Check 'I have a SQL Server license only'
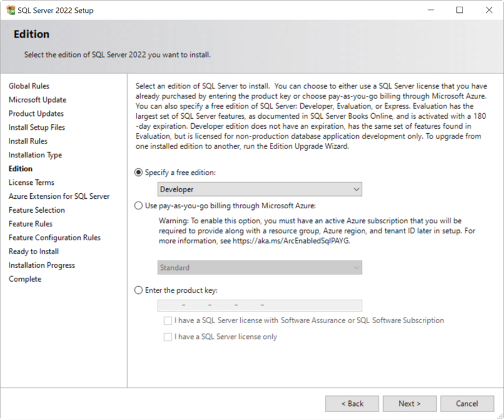 [167, 337]
